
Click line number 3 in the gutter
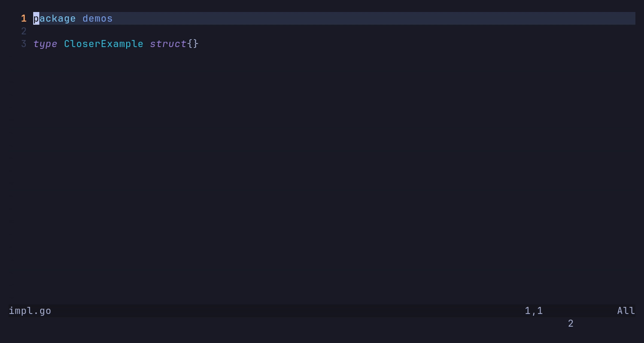click(x=24, y=44)
